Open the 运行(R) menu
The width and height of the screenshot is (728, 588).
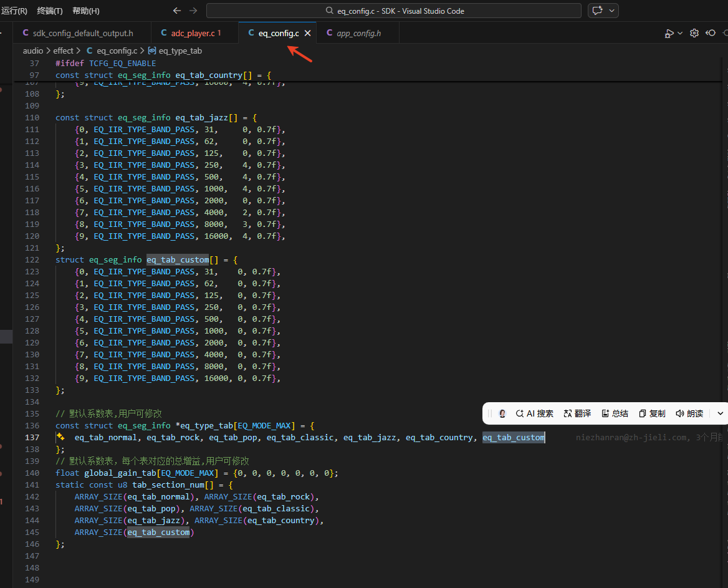pyautogui.click(x=14, y=11)
